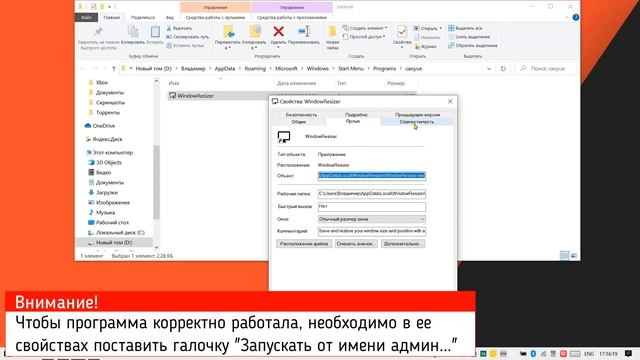Open the Quick Access Toolbar customize arrow

coord(109,7)
